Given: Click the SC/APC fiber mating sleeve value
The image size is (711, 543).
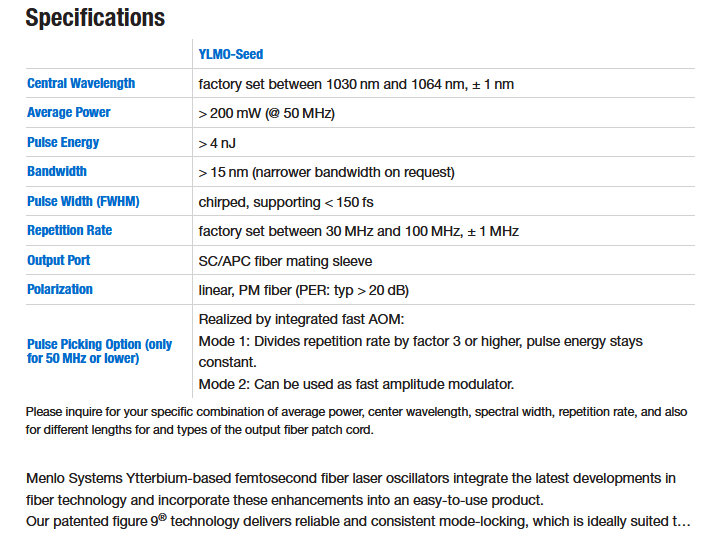Looking at the screenshot, I should click(x=285, y=261).
